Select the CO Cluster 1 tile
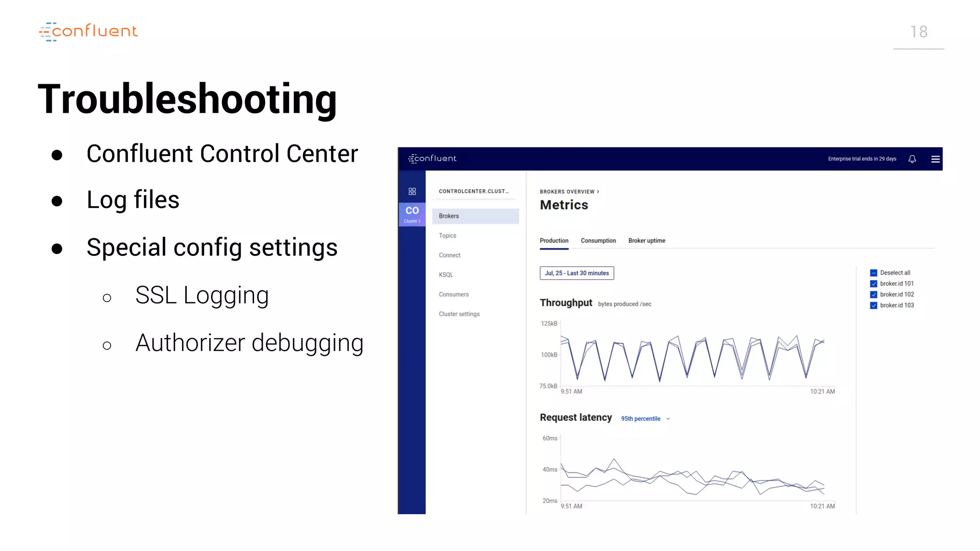Viewport: 980px width, 551px height. pos(412,214)
